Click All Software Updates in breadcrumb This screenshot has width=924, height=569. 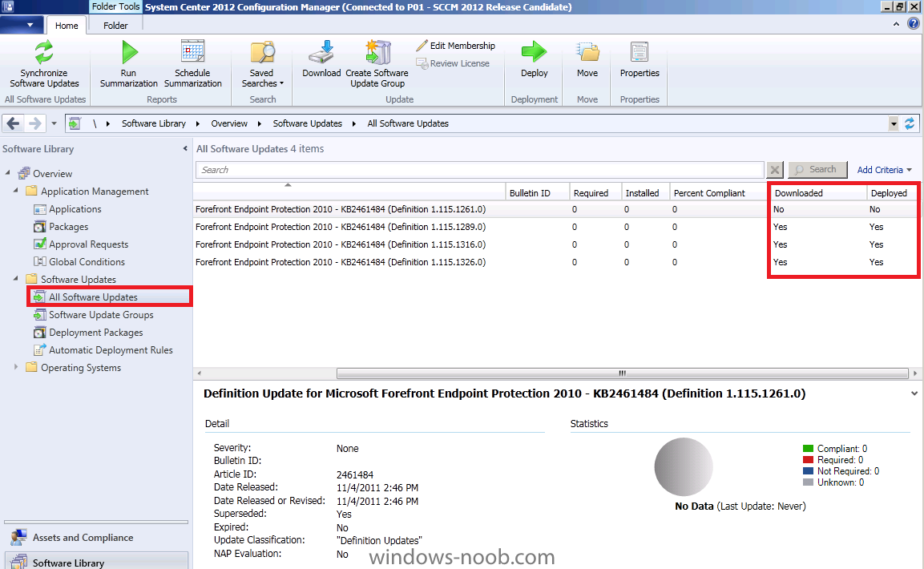click(x=408, y=123)
